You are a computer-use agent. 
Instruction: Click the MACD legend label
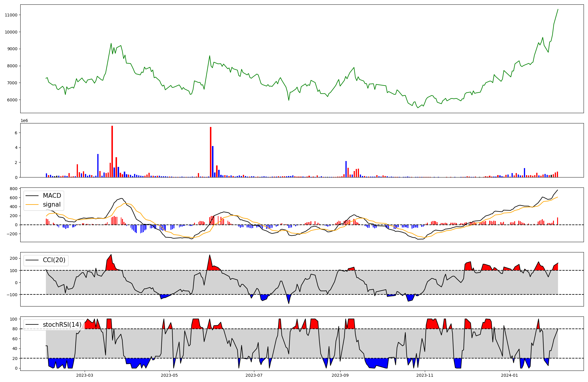(x=52, y=196)
